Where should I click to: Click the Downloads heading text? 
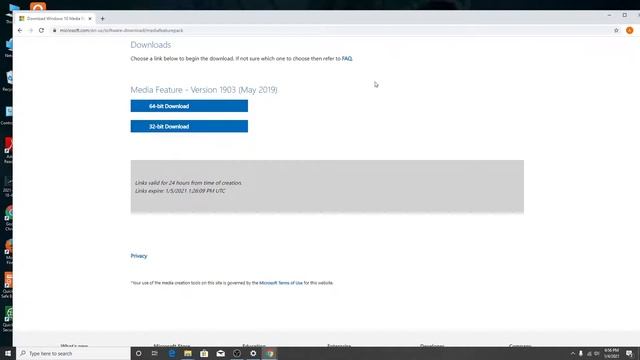coord(151,45)
